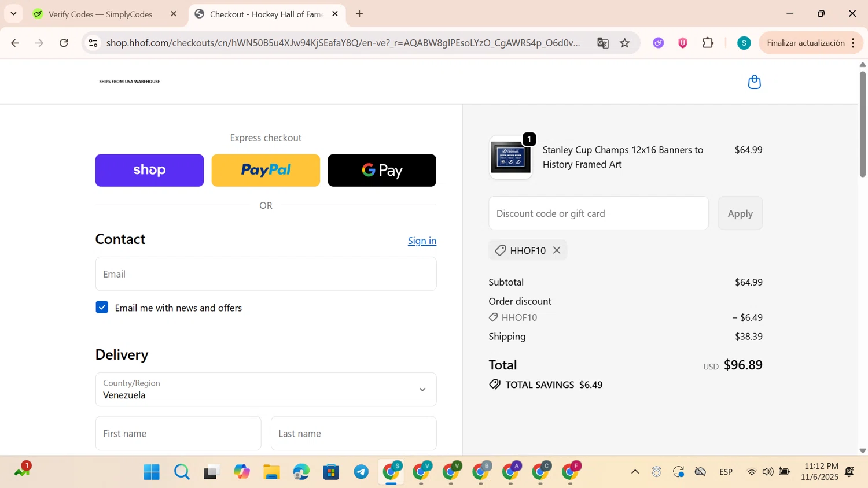Open the Extensions puzzle menu
The width and height of the screenshot is (868, 488).
(x=708, y=43)
